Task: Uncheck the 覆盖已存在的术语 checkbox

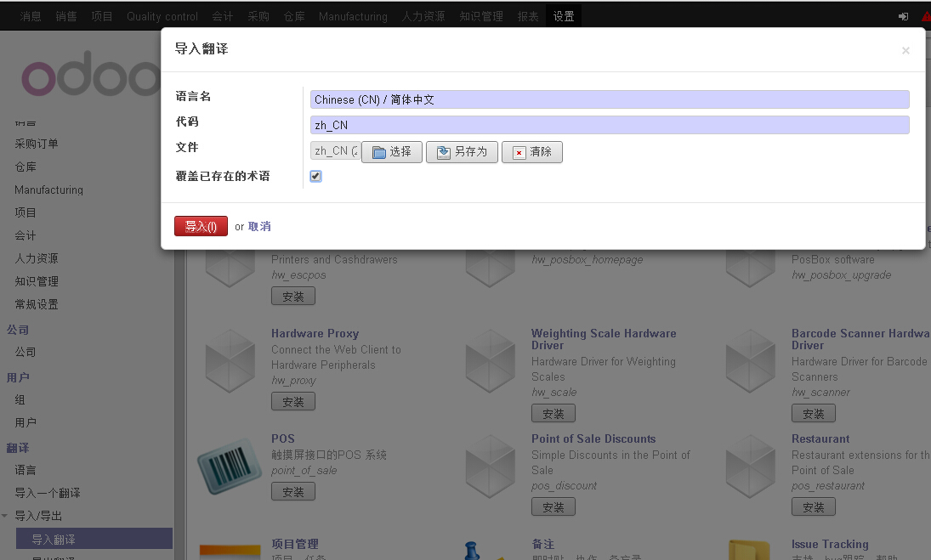Action: pos(315,176)
